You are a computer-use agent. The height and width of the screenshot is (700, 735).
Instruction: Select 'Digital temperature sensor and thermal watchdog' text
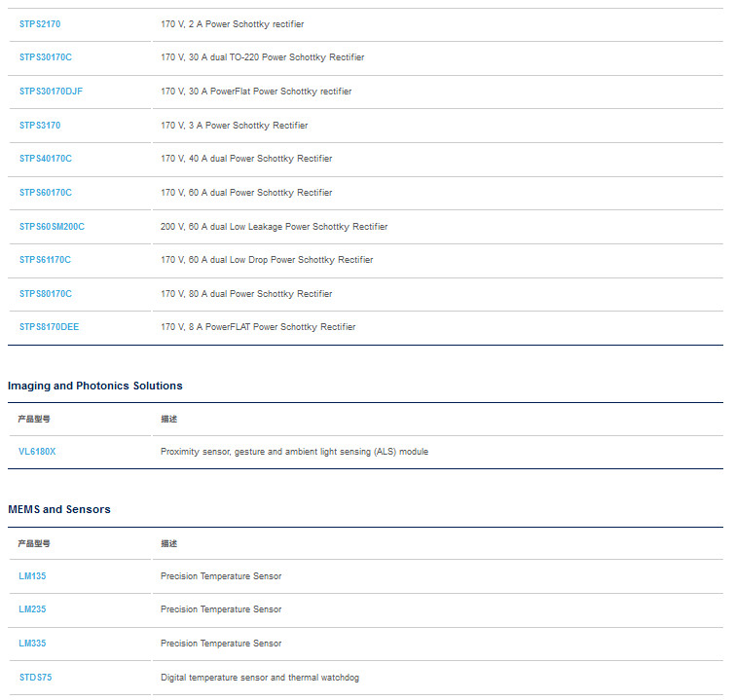coord(260,678)
